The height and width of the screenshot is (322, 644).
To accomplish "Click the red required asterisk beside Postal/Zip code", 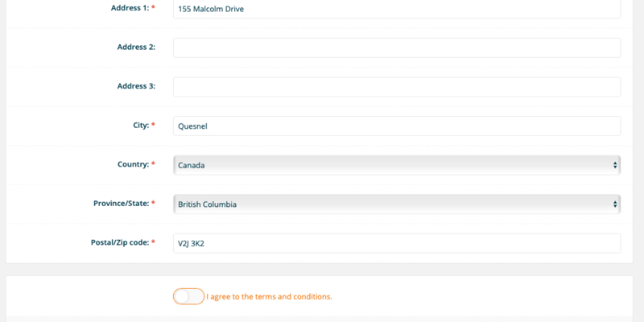I will 153,242.
